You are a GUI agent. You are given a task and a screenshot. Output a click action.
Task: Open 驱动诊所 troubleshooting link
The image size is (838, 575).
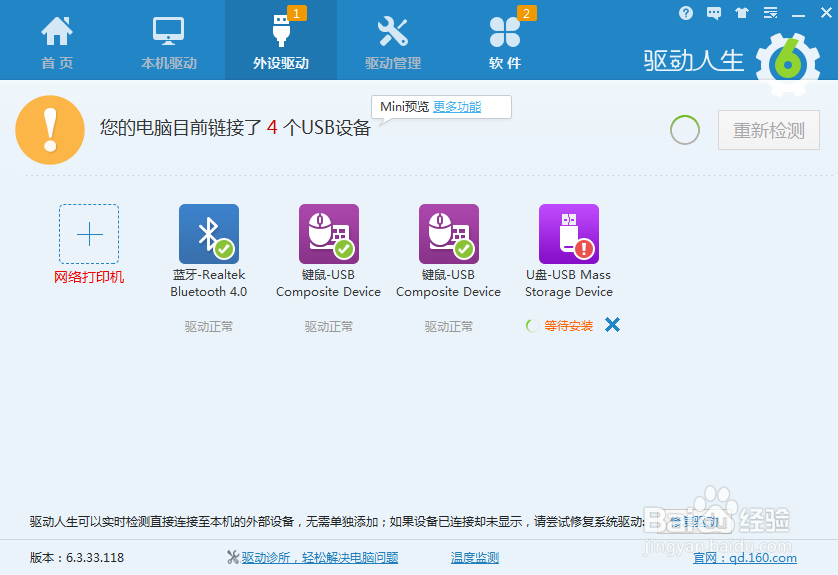tap(320, 558)
